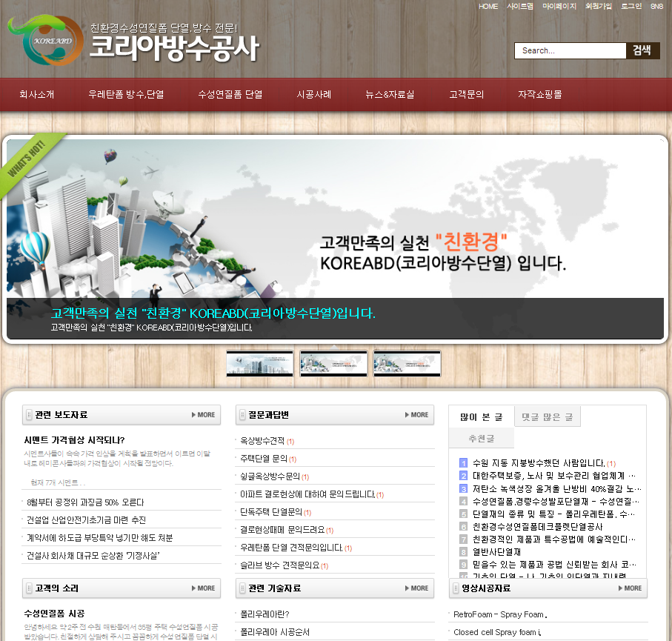Click the number 1 rank badge
This screenshot has width=672, height=641.
coord(463,463)
